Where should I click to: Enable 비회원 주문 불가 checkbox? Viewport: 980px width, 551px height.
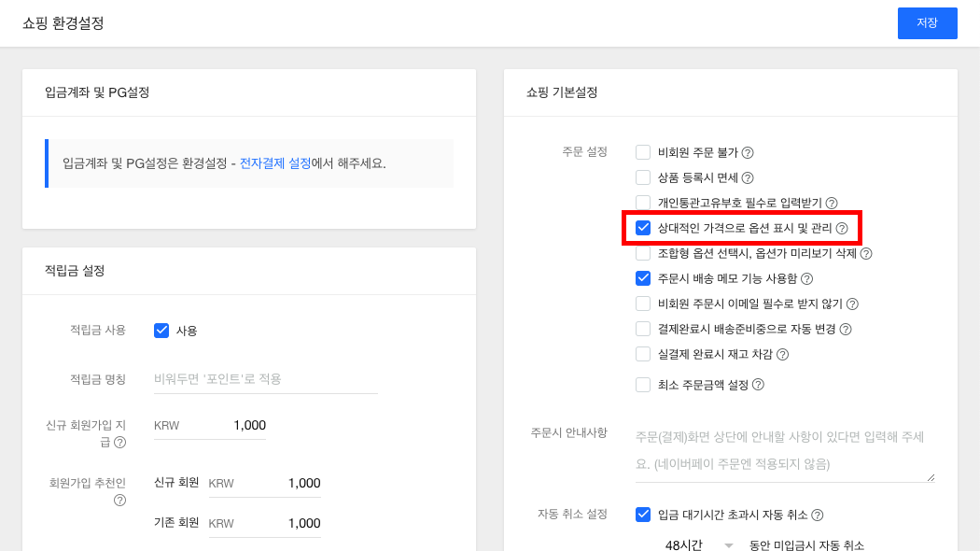coord(642,152)
